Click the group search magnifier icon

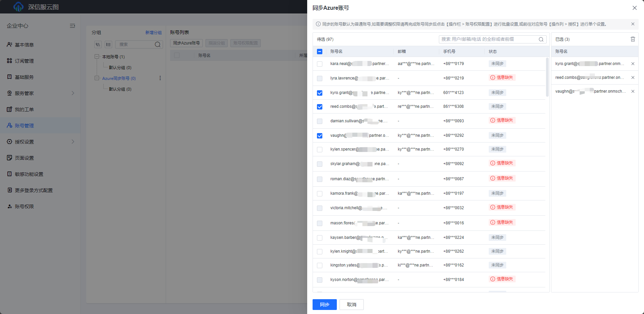pyautogui.click(x=157, y=44)
